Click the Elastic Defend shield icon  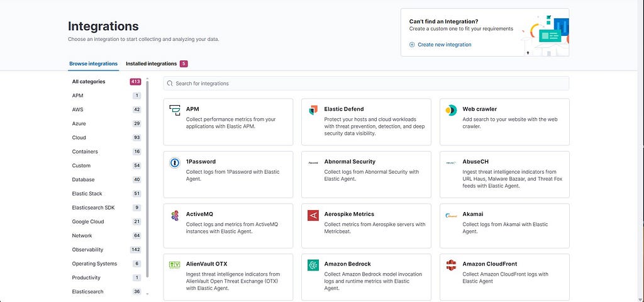[x=313, y=110]
